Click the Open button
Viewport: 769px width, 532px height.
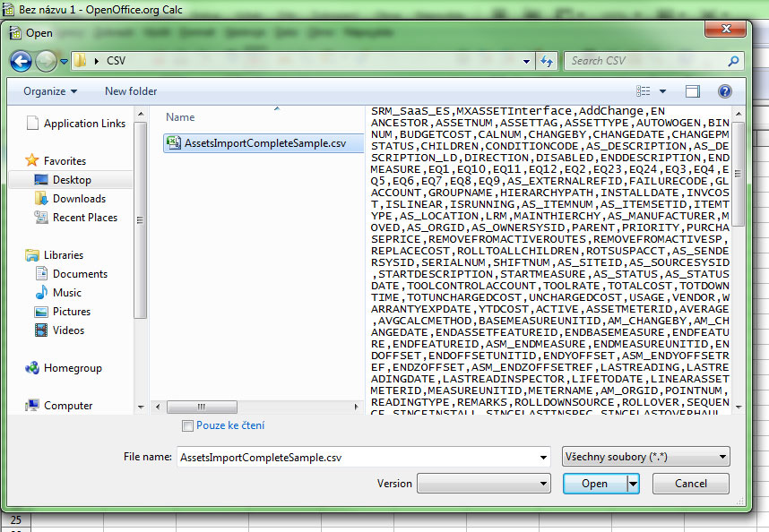(x=595, y=484)
